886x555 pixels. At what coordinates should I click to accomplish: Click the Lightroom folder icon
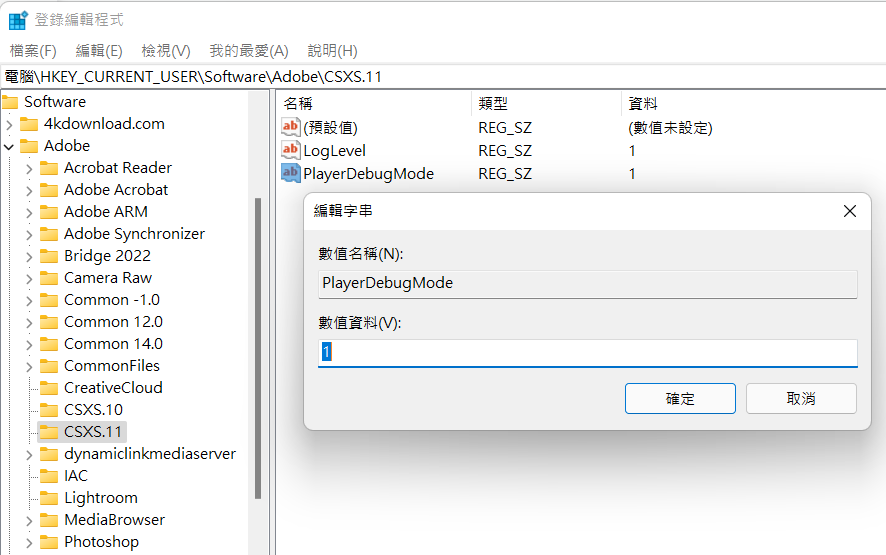[x=49, y=498]
